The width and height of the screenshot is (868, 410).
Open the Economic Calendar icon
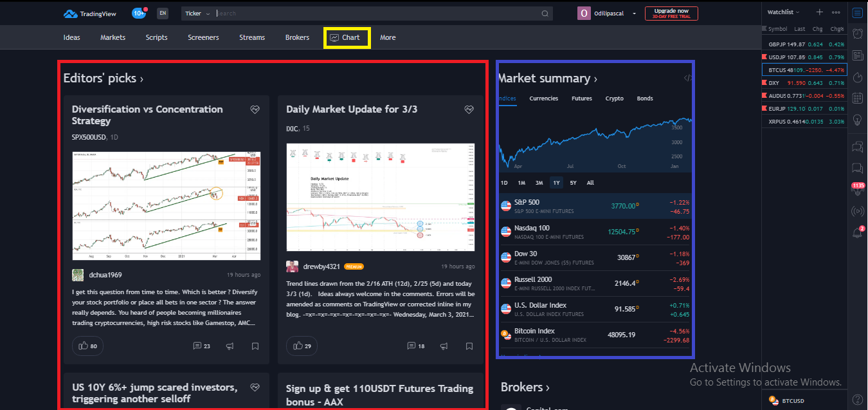click(x=857, y=98)
